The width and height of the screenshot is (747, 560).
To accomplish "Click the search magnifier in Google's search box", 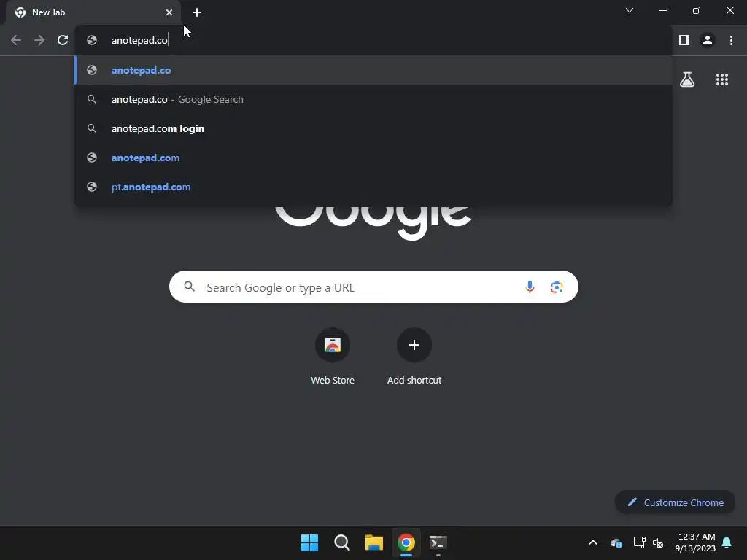I will 190,286.
